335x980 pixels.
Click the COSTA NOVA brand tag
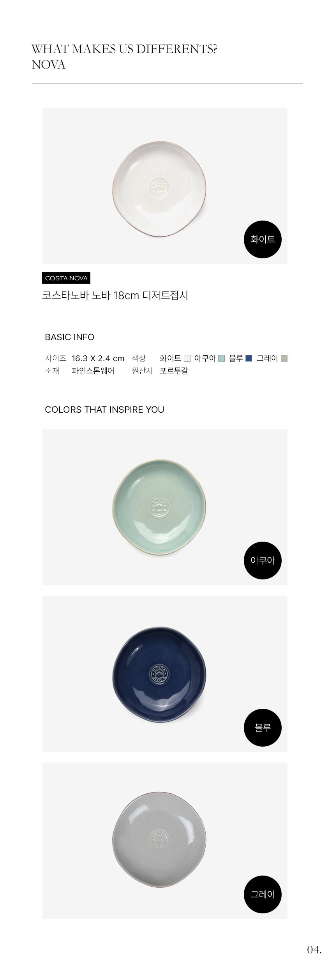66,278
